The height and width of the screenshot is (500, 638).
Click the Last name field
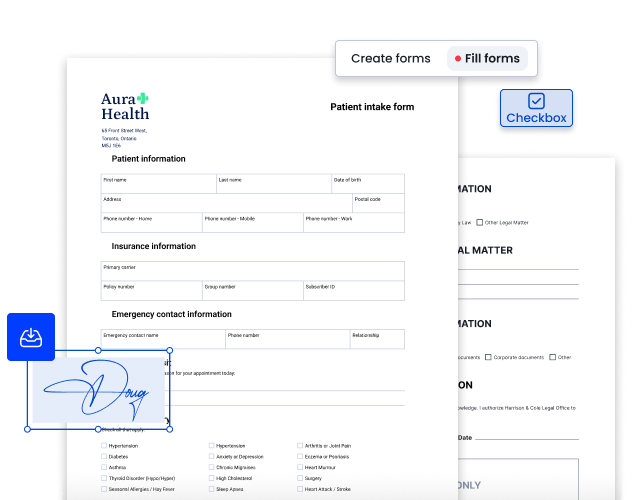pos(274,184)
